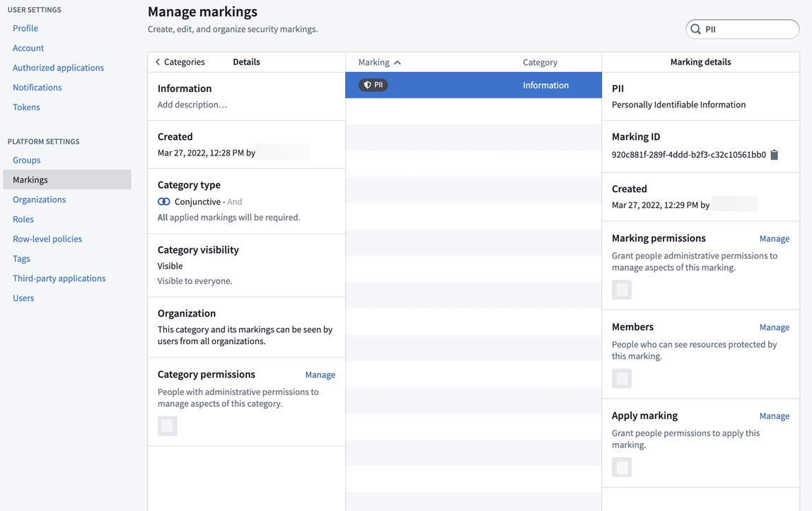Viewport: 812px width, 511px height.
Task: Copy the Marking ID with clipboard icon
Action: click(775, 155)
